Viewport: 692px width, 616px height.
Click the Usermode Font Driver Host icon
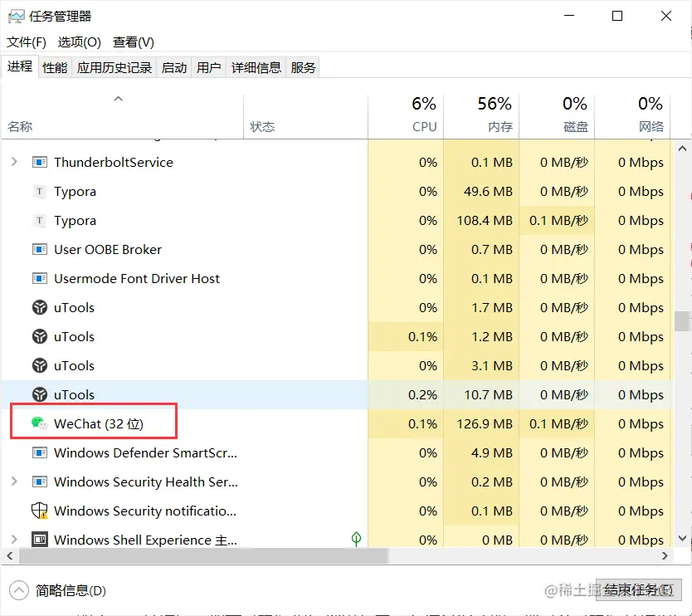[x=40, y=279]
